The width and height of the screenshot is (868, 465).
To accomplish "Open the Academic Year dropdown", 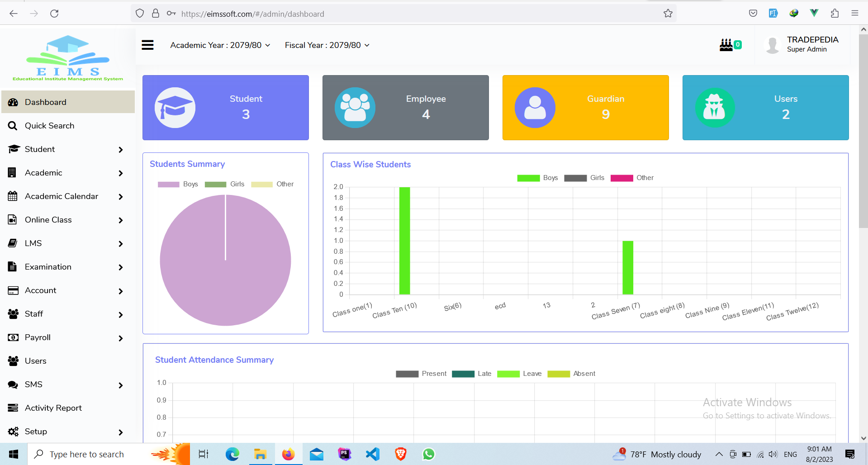I will click(x=220, y=45).
